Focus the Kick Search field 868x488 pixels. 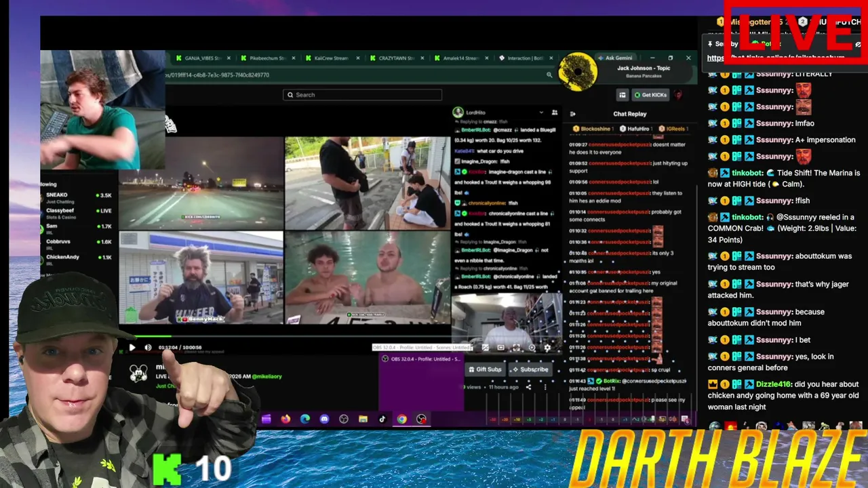(x=363, y=95)
